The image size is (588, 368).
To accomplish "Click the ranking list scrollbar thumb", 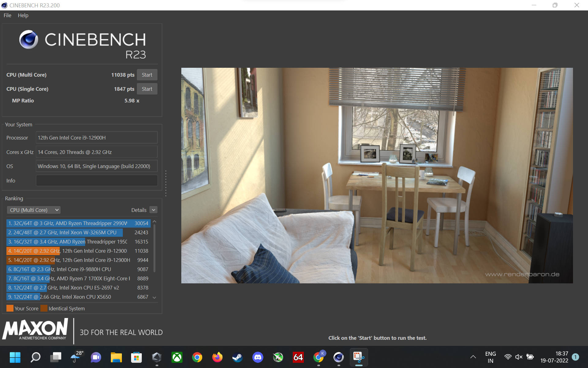I will coord(154,248).
